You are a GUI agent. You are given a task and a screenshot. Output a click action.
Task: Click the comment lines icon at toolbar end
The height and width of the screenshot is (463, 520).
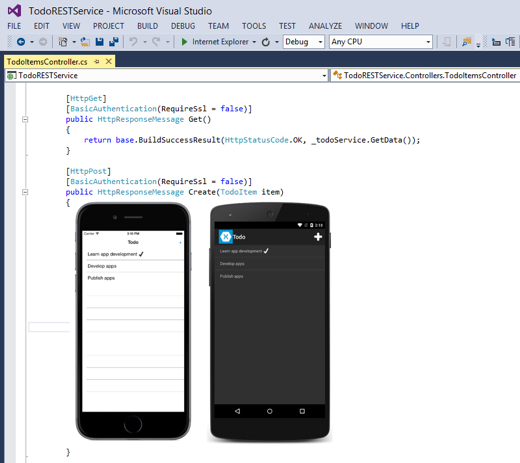tap(510, 42)
